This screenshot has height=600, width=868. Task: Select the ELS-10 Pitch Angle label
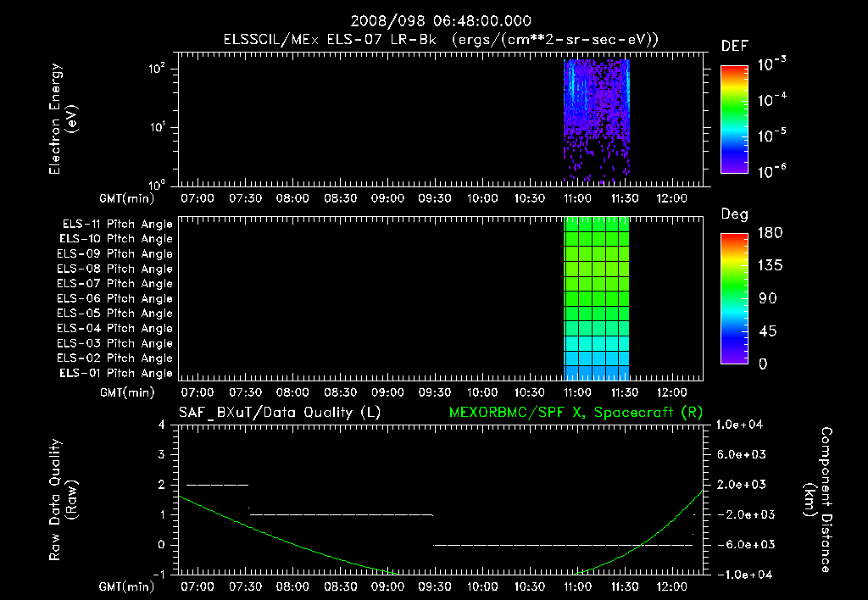tap(116, 239)
